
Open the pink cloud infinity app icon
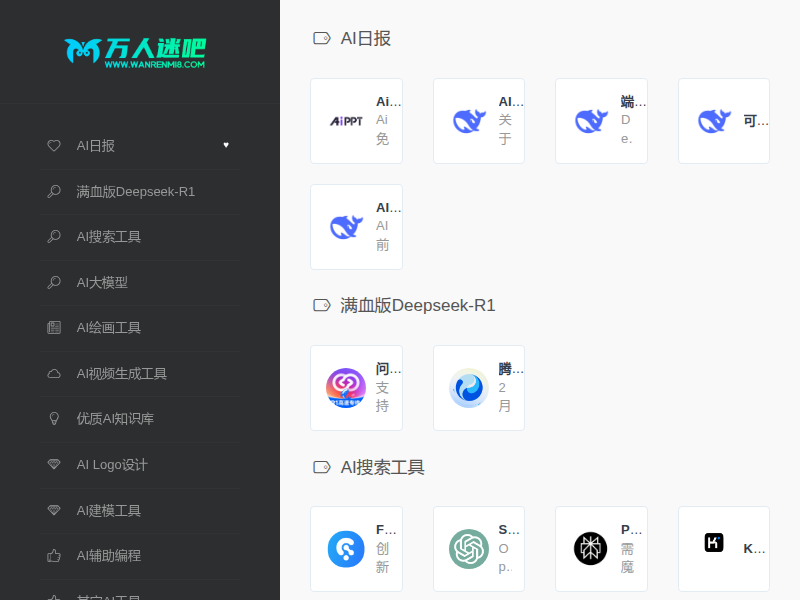pos(346,388)
